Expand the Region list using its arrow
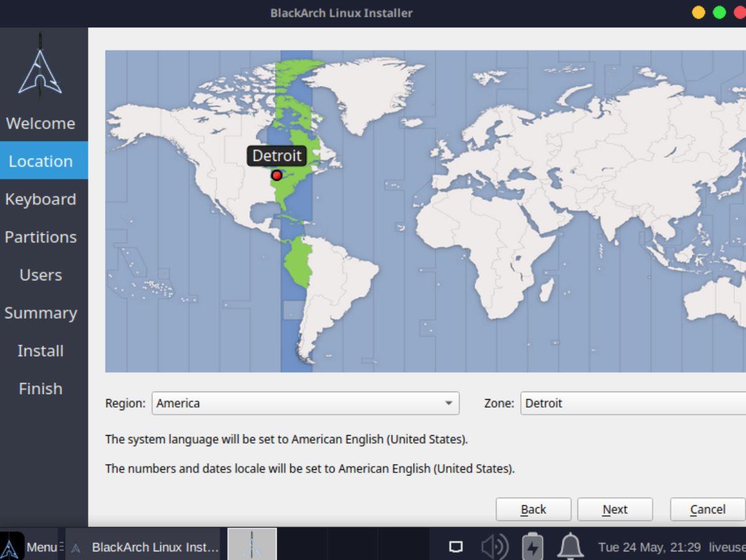746x560 pixels. click(449, 403)
